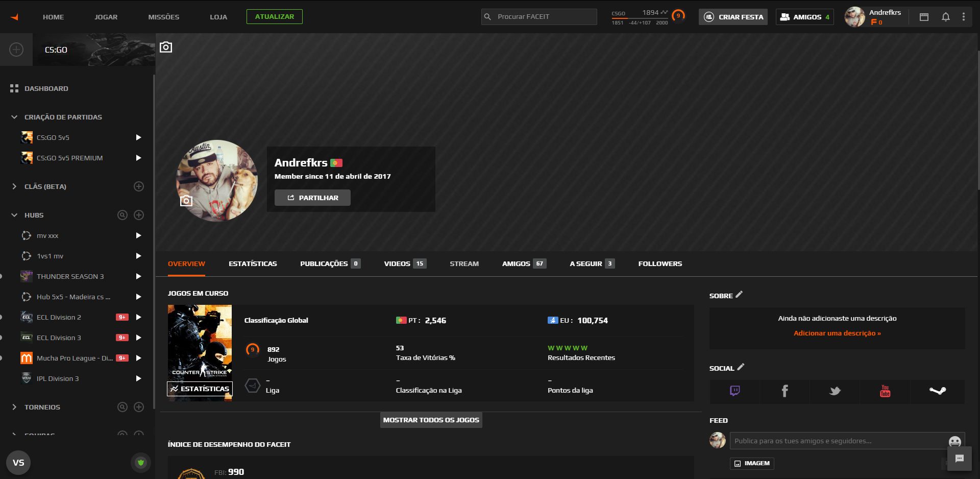Open the A Seguir tab

592,264
